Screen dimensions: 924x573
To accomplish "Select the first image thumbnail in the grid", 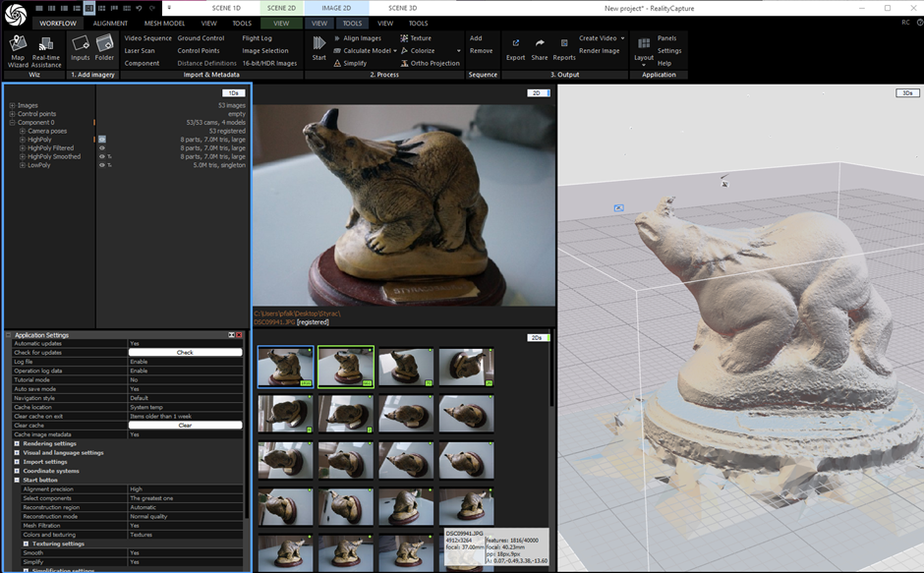I will point(285,367).
